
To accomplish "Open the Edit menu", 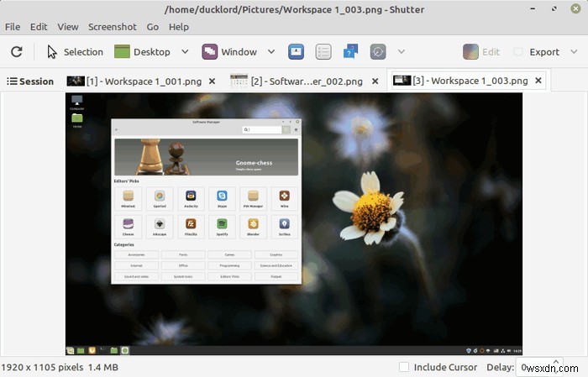I will click(39, 27).
